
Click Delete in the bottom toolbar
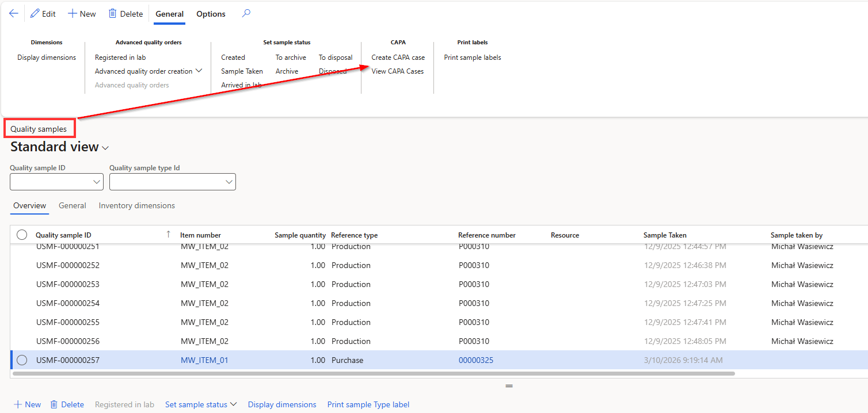point(67,404)
